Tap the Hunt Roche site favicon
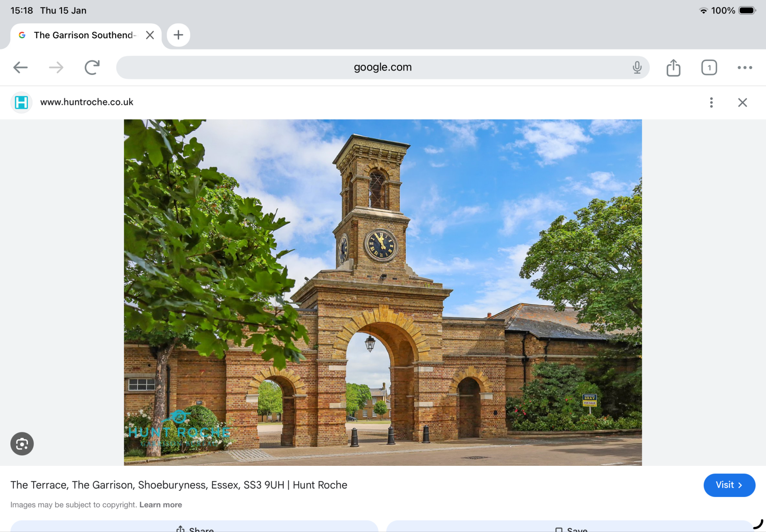This screenshot has width=766, height=532. [21, 102]
